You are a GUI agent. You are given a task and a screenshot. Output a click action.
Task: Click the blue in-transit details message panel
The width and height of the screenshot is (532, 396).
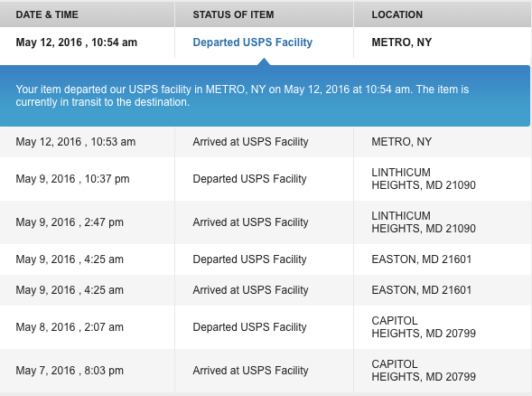click(x=265, y=96)
